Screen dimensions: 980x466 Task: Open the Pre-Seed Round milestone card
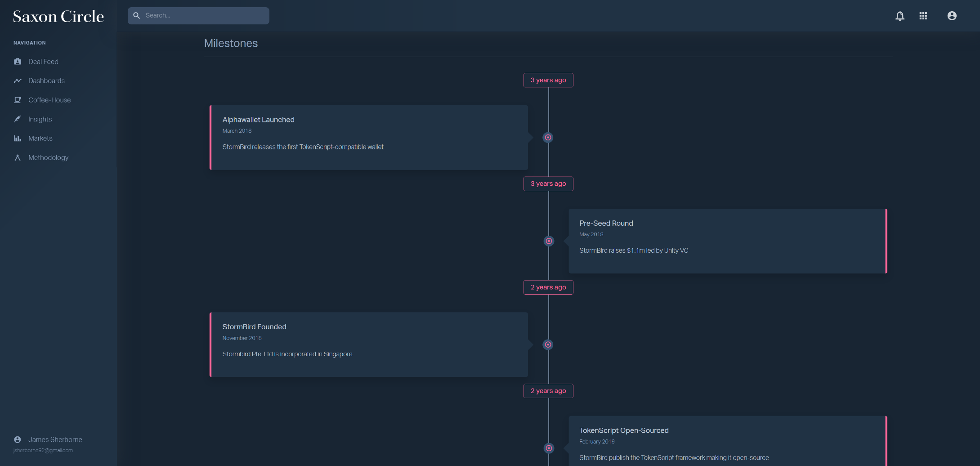(727, 241)
